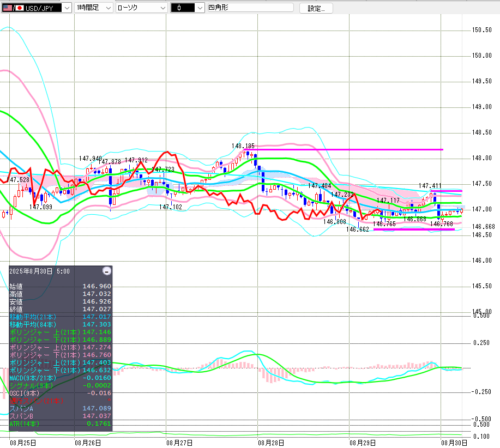Select the 148.185 high price label
The width and height of the screenshot is (500, 448).
pyautogui.click(x=243, y=146)
